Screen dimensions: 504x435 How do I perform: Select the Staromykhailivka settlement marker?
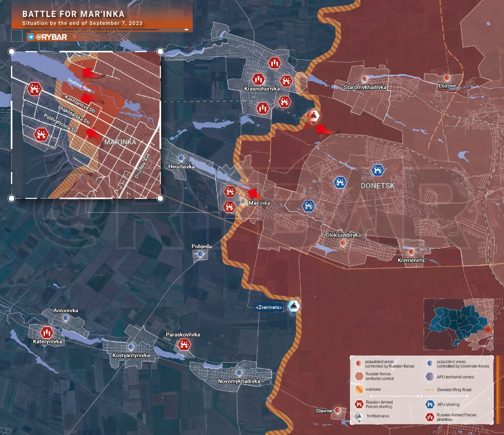tap(365, 79)
